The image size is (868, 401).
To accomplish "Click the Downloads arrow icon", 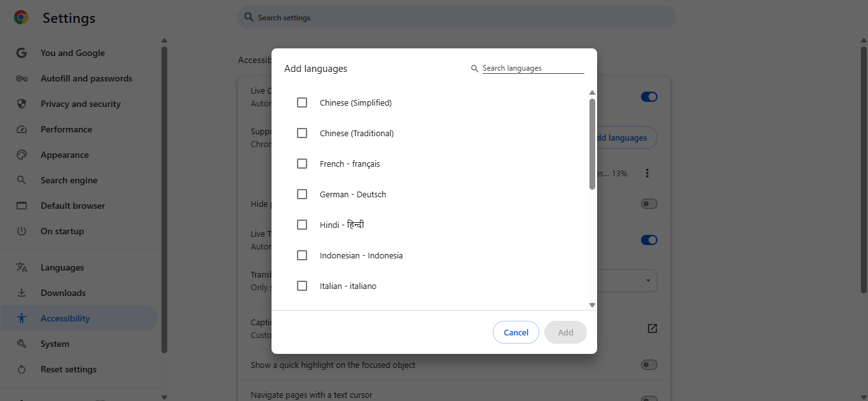I will (x=22, y=293).
